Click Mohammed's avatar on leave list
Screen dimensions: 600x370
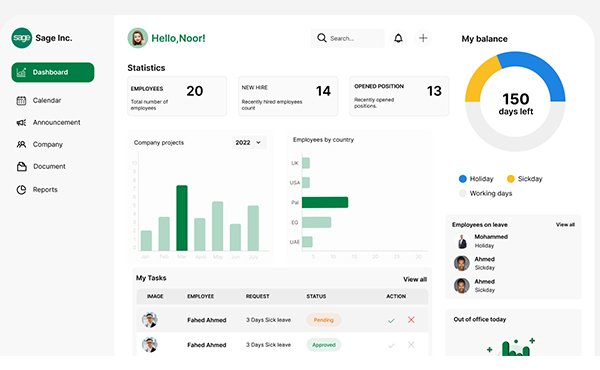tap(462, 241)
